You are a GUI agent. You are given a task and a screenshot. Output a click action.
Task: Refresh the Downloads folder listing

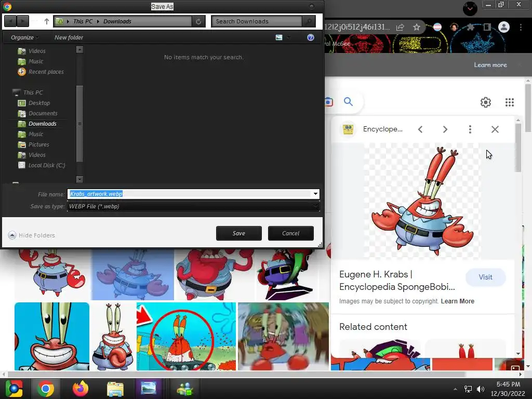click(x=198, y=21)
